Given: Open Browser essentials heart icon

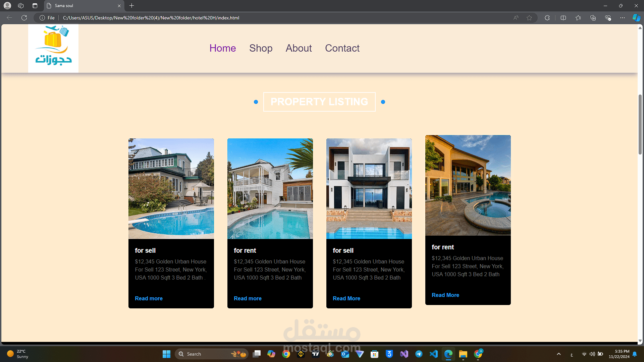Looking at the screenshot, I should [608, 18].
